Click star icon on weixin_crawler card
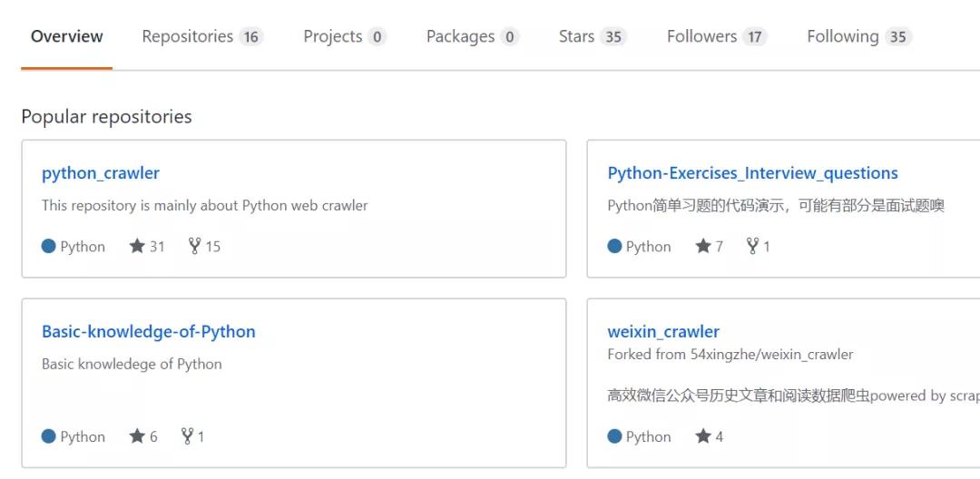 click(703, 436)
